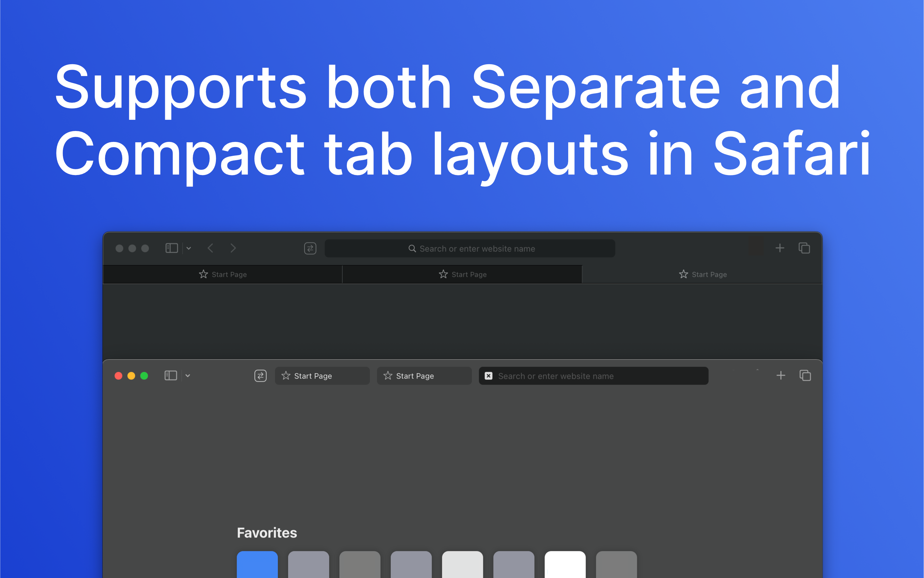Click star icon on middle back-window tab
The height and width of the screenshot is (578, 924).
pyautogui.click(x=443, y=274)
